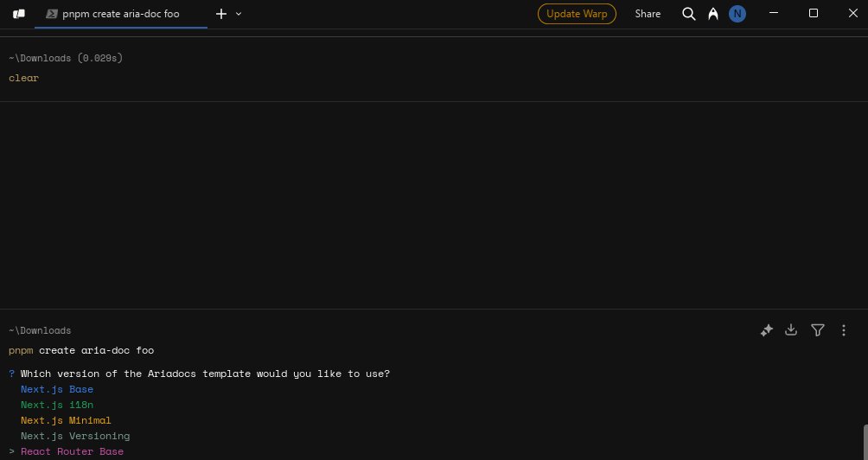This screenshot has width=868, height=460.
Task: Expand the new tab options chevron
Action: tap(239, 14)
